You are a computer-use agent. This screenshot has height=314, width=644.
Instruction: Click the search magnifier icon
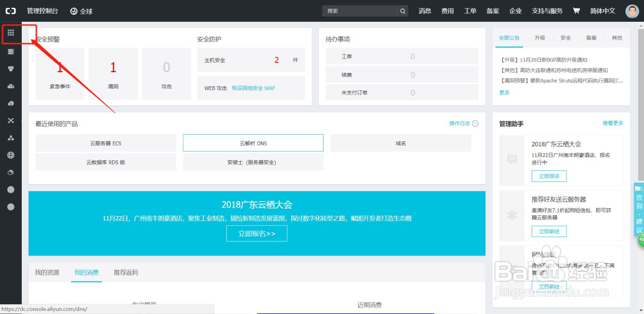(x=402, y=11)
